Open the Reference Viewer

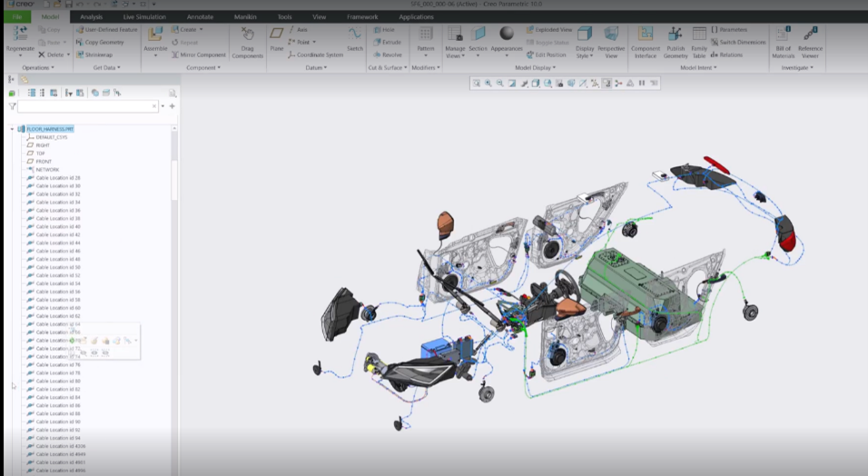(x=810, y=35)
